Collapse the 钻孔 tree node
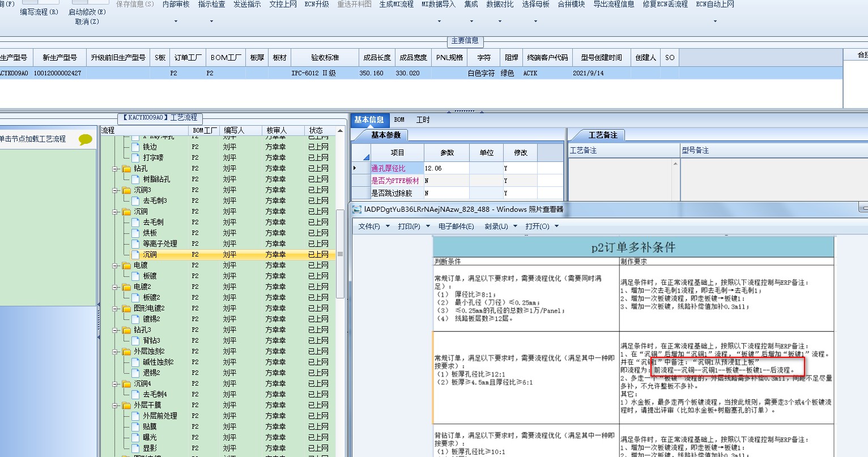 pos(115,169)
